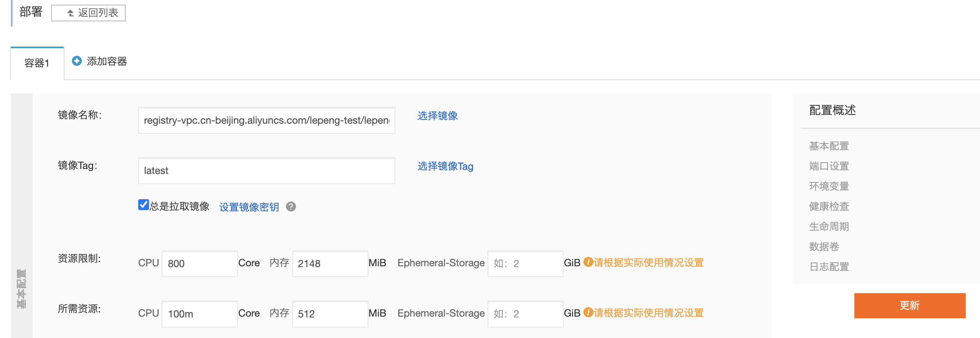
Task: Click the help question mark icon
Action: 291,207
